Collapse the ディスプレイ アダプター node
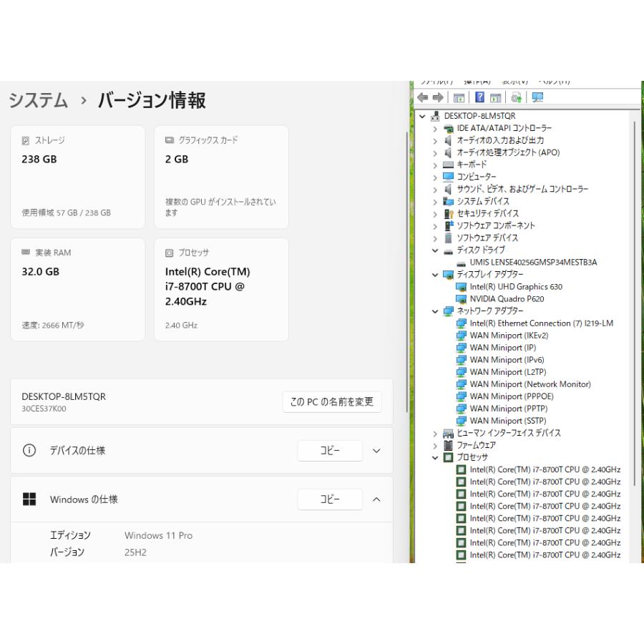 point(435,275)
